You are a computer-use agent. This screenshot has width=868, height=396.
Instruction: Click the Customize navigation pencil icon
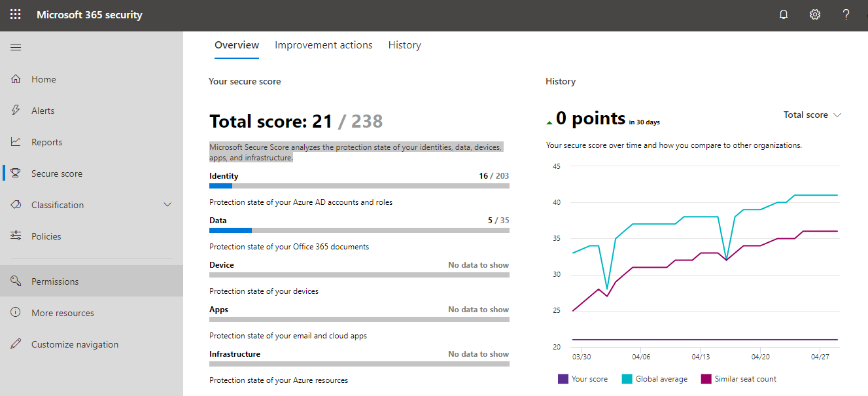[x=16, y=344]
